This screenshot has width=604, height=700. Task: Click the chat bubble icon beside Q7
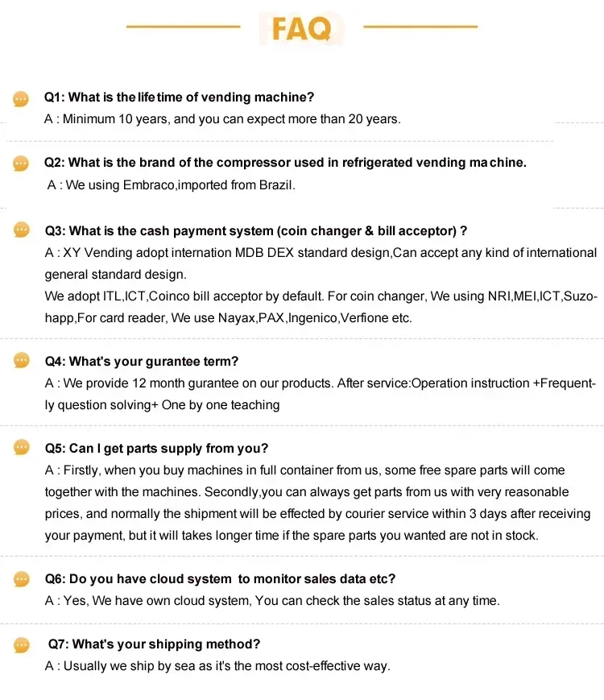point(22,645)
